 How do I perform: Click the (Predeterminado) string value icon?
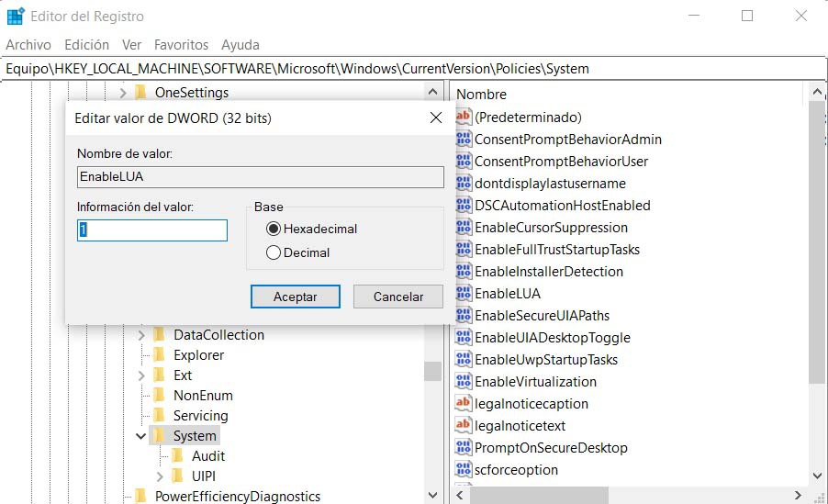(x=464, y=118)
